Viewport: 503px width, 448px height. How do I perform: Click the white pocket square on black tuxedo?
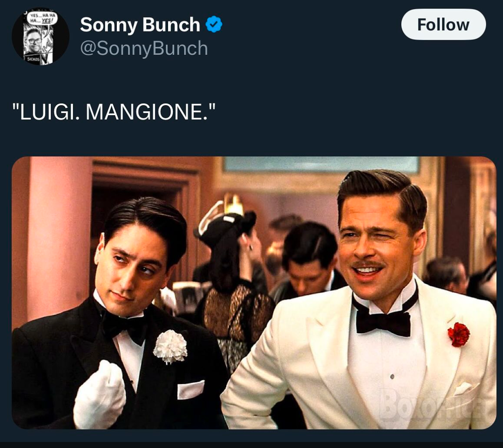tap(191, 390)
